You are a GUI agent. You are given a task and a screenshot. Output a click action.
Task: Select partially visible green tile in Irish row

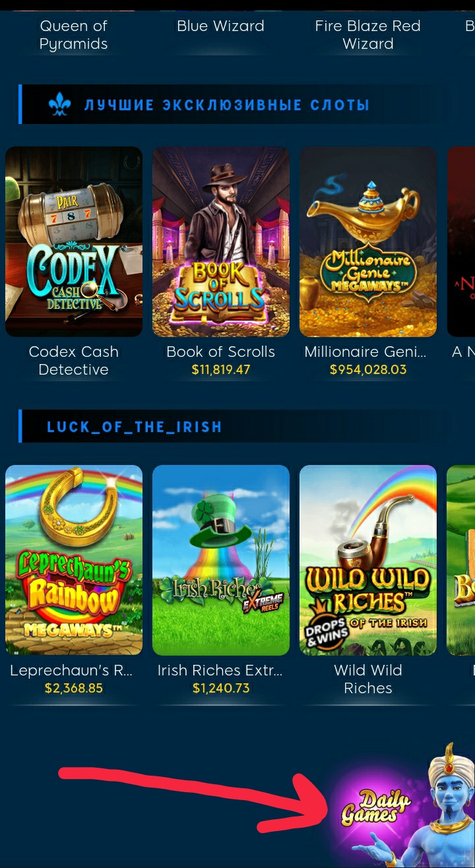tap(461, 560)
